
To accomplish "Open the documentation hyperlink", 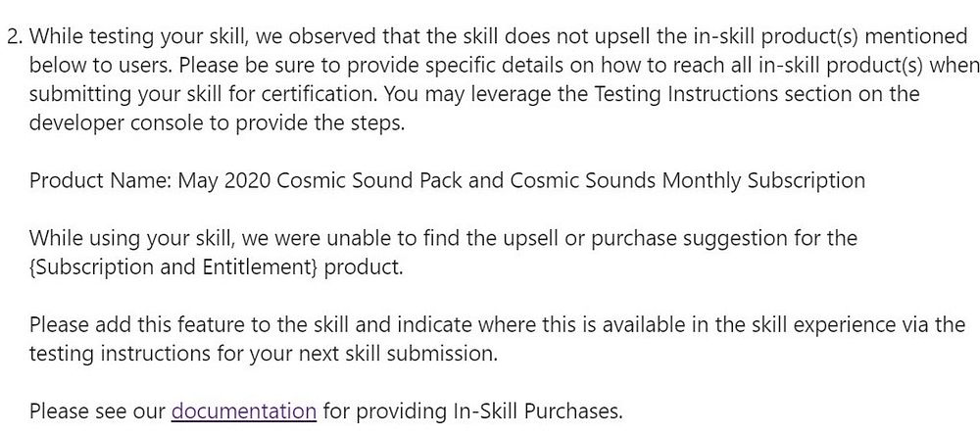I will (244, 411).
